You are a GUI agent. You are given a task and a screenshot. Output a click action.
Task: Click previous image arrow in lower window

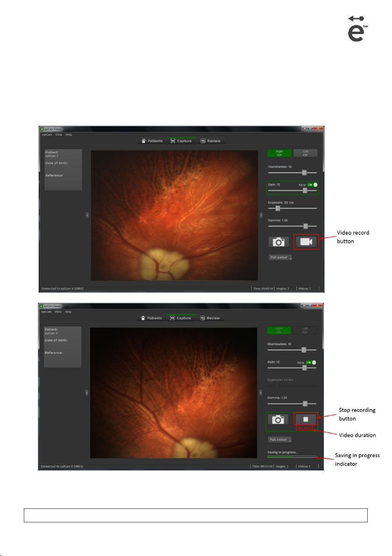pos(86,393)
